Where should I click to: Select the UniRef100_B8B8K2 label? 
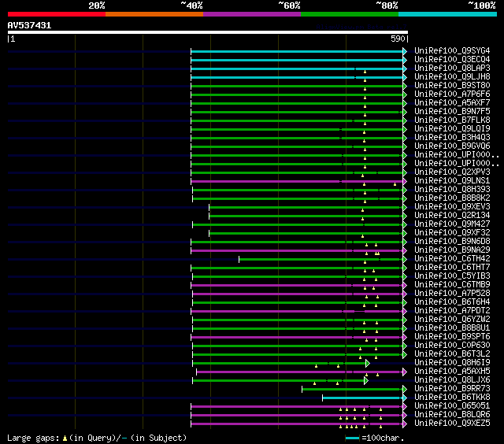coord(452,198)
